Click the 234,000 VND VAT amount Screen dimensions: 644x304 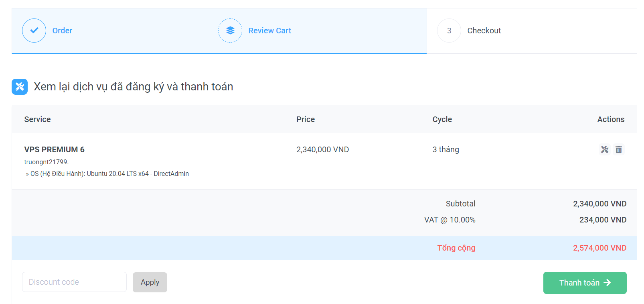pos(603,220)
